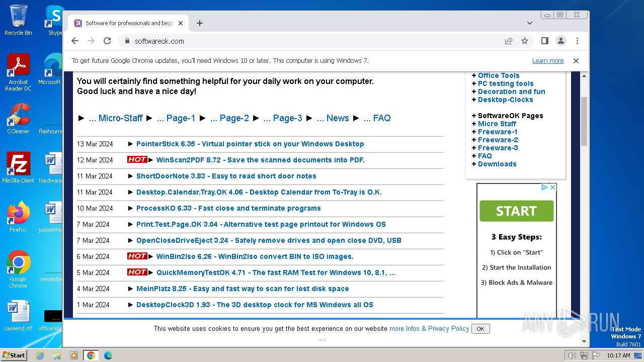Open Office Tools sidebar category

click(x=499, y=75)
